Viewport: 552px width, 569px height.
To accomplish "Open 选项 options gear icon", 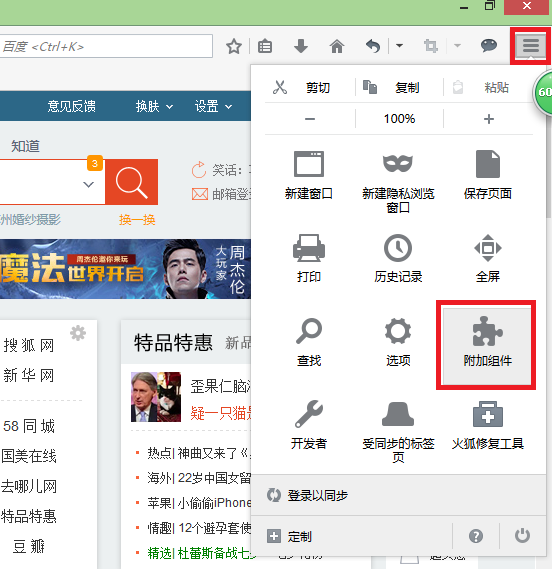I will coord(398,331).
